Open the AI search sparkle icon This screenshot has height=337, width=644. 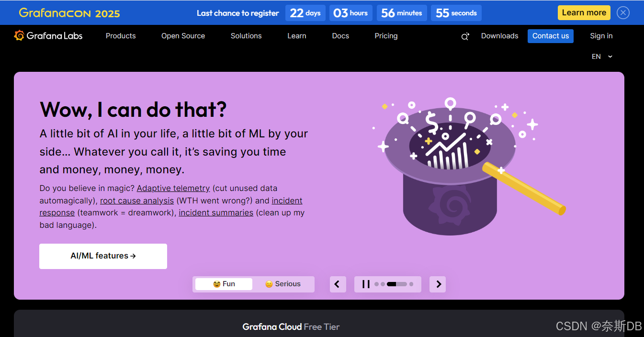coord(465,36)
